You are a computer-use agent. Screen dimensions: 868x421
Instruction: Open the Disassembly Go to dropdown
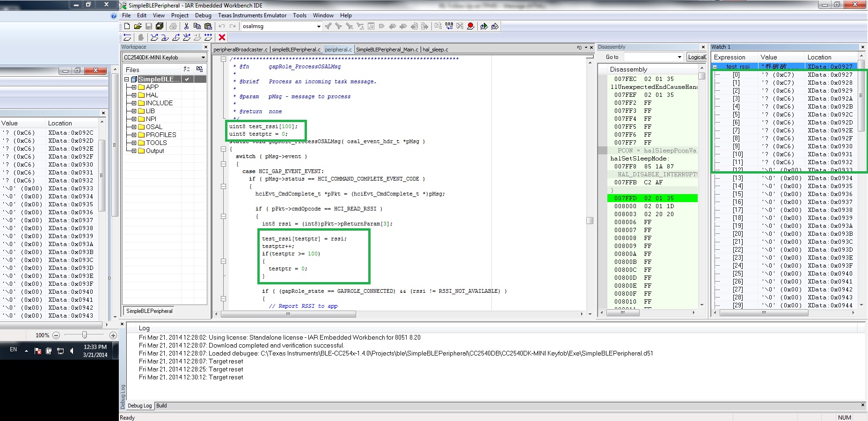coord(679,57)
